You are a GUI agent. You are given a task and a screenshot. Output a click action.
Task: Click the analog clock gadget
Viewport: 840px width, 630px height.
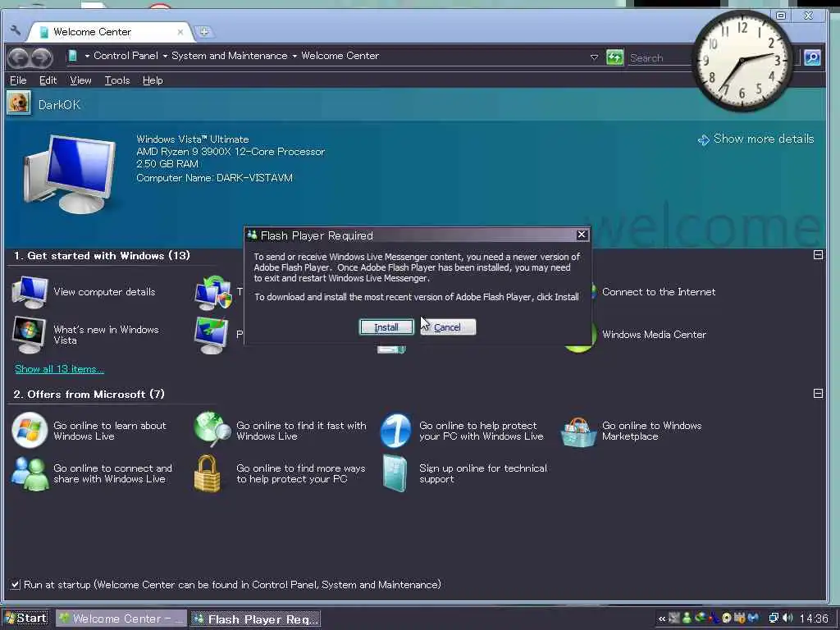pos(742,61)
